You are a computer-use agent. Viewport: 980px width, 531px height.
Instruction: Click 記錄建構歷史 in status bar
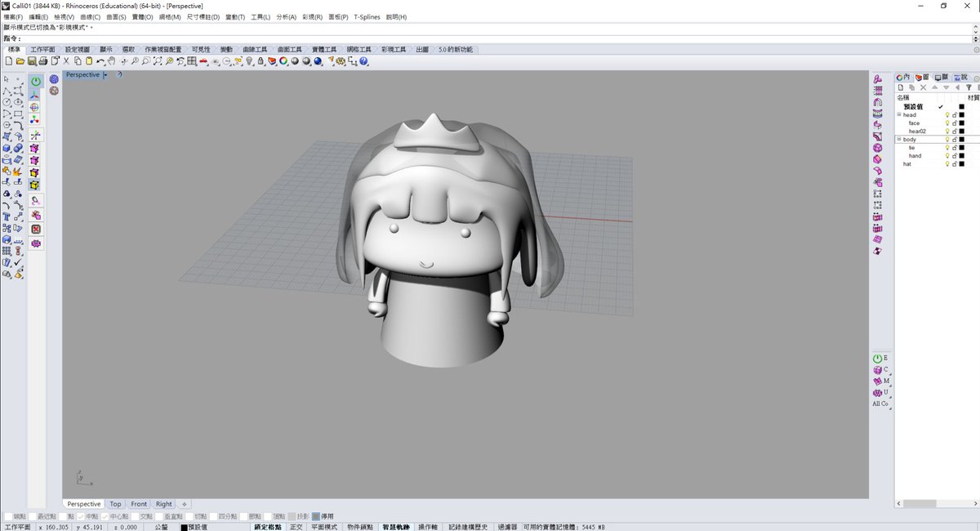(x=469, y=527)
